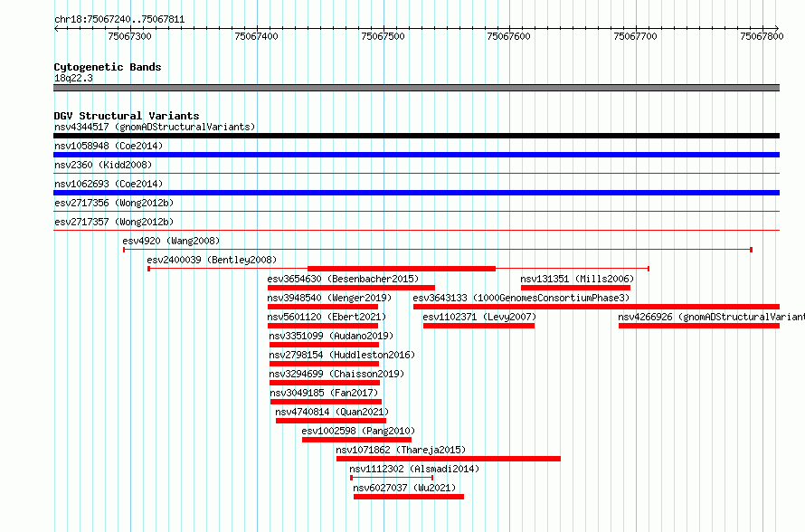The width and height of the screenshot is (805, 532).
Task: Click the DGV Structural Variants track heading
Action: [127, 116]
